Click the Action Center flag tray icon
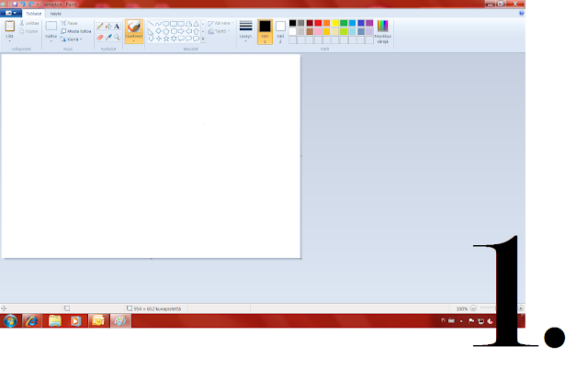Viewport: 588px width, 380px height. (x=471, y=320)
